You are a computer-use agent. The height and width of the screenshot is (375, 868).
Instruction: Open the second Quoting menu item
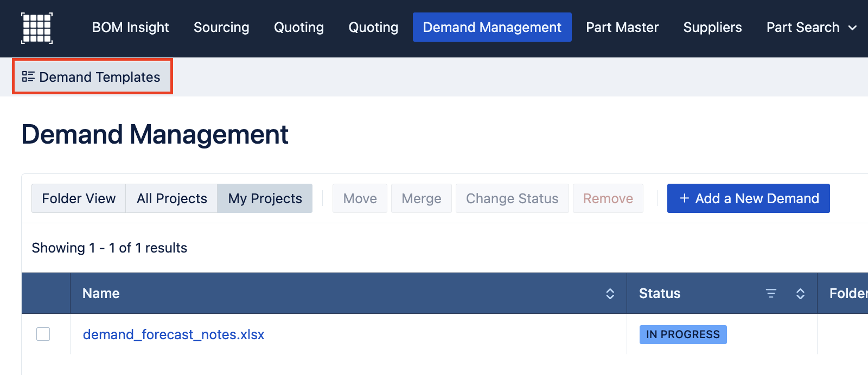point(373,27)
